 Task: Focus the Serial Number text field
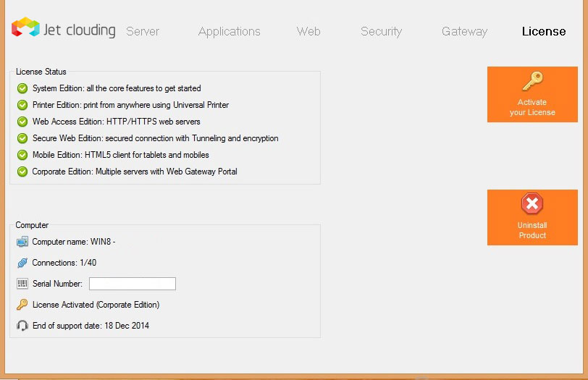132,284
